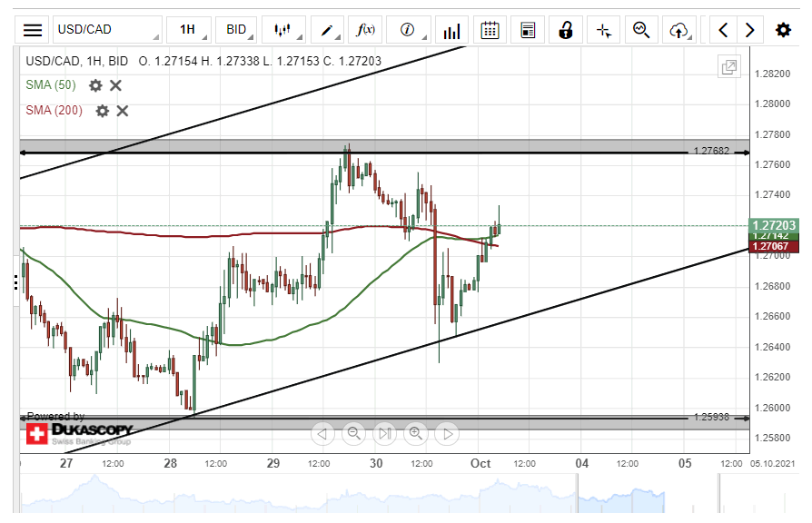
Task: Click the SMA (50) indicator label
Action: coord(51,85)
